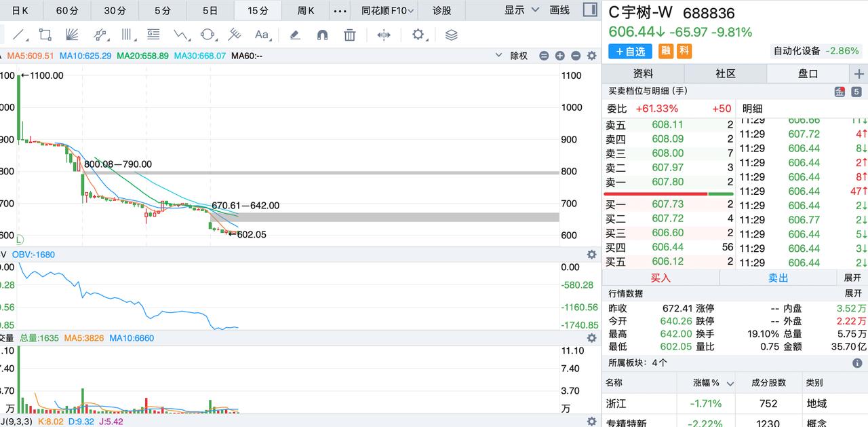The height and width of the screenshot is (427, 868).
Task: Toggle the magnet snap tool
Action: click(322, 35)
